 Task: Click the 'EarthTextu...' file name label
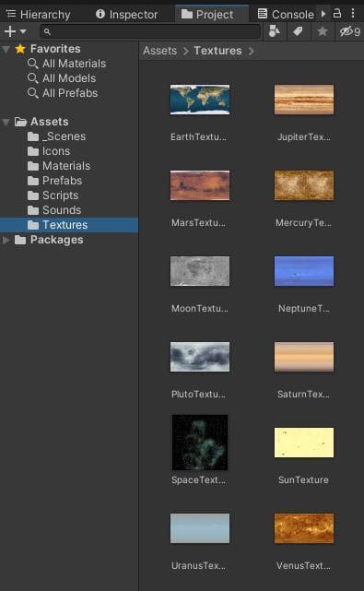tap(198, 136)
